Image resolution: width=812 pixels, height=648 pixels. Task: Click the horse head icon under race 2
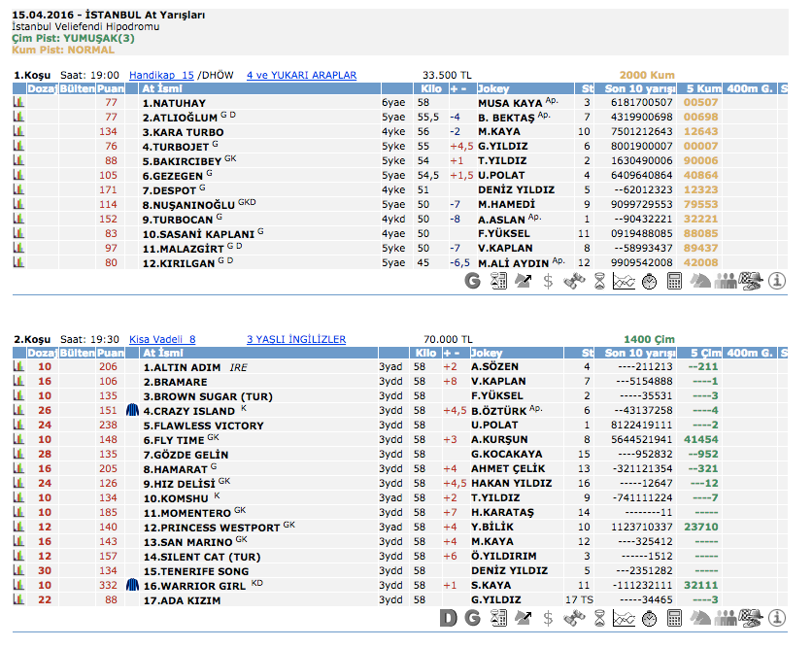coord(700,619)
